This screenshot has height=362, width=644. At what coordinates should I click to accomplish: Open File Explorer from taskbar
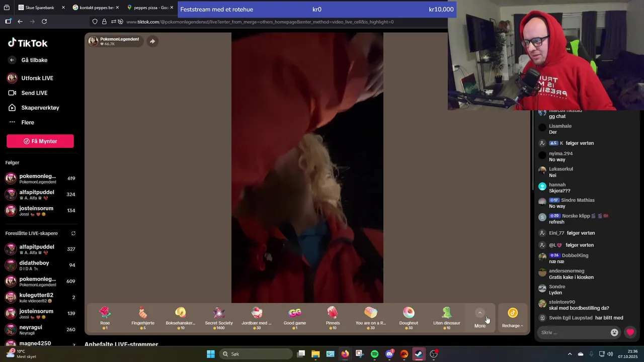[315, 354]
